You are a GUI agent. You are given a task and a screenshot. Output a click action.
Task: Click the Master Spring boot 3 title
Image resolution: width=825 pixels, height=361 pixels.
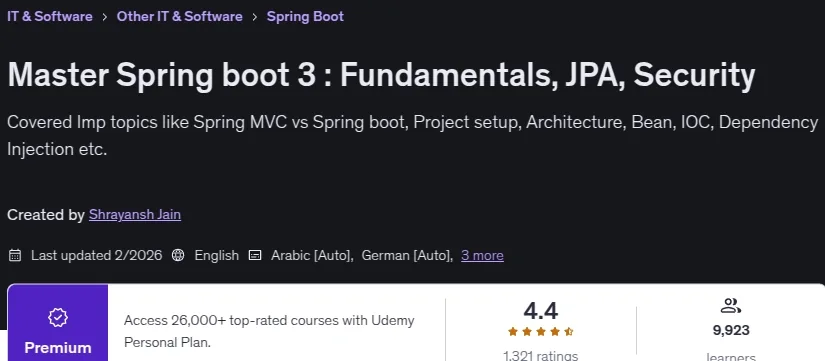[381, 75]
